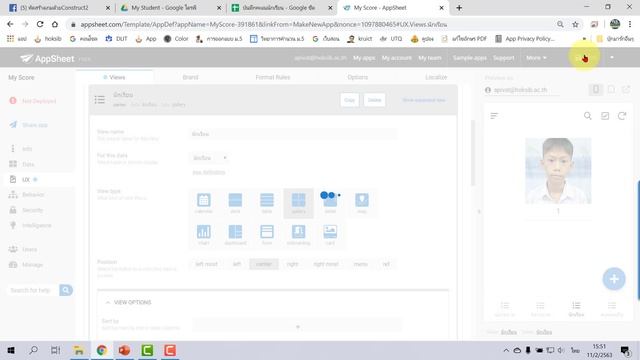Screen dimensions: 640x360
Task: Select the form view type icon
Action: click(x=267, y=231)
